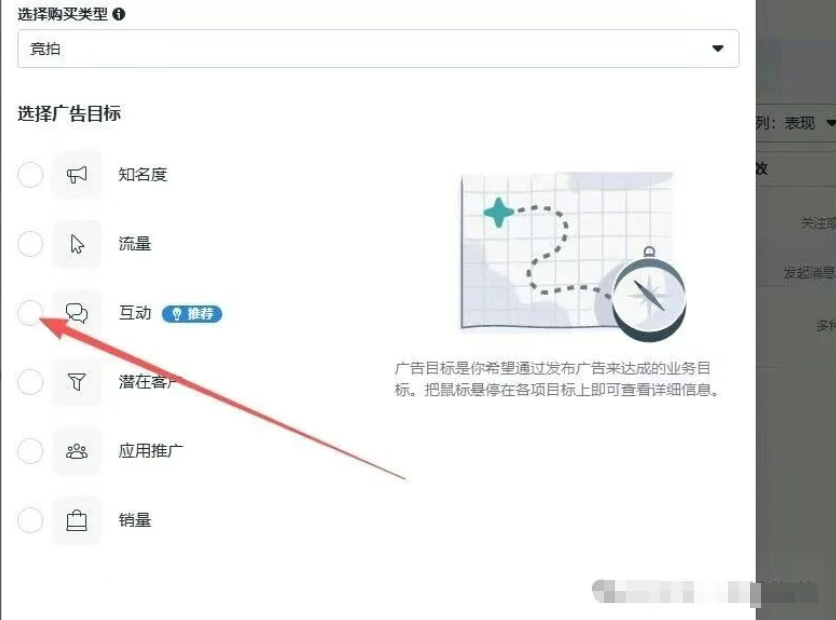
Task: Click the people group icon for 应用推广
Action: 77,451
